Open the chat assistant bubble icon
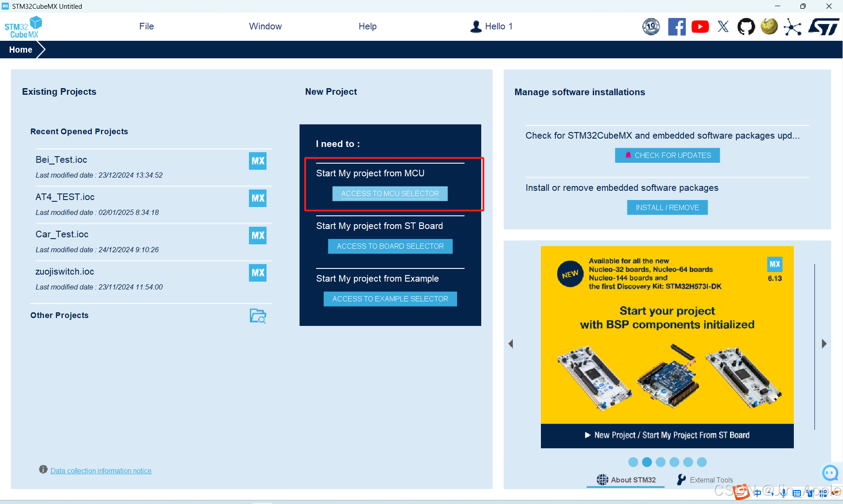 tap(830, 473)
